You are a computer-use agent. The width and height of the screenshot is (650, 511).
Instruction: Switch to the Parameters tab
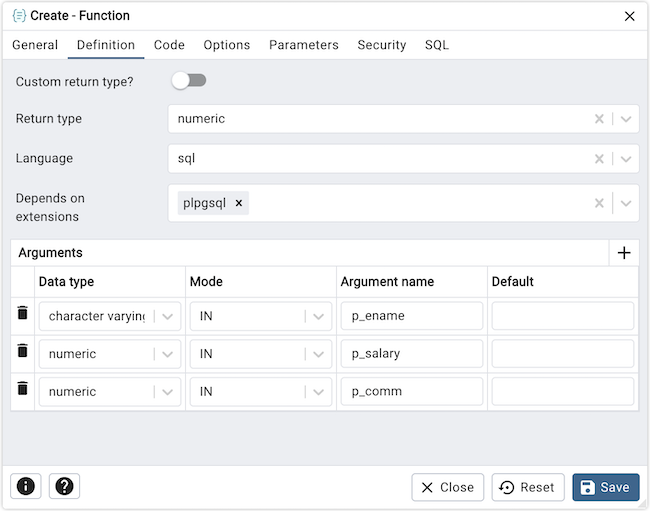[x=304, y=45]
